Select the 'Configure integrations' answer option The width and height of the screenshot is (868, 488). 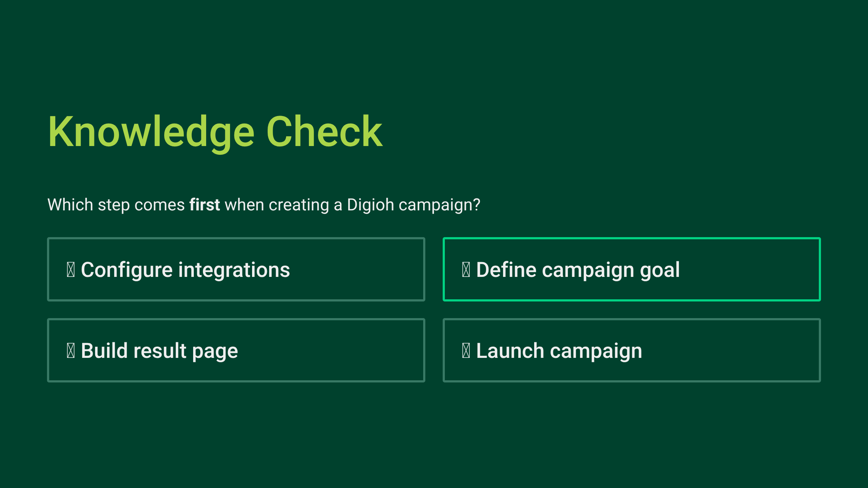(236, 269)
